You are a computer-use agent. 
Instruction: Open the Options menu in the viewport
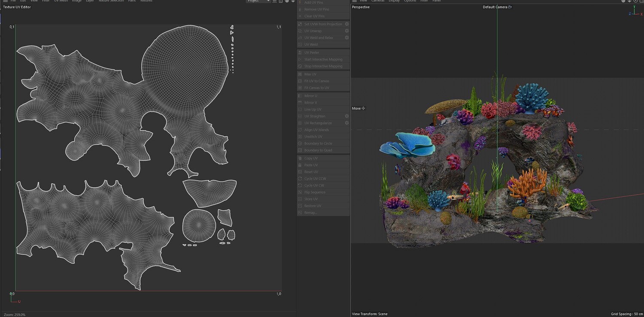pyautogui.click(x=410, y=1)
